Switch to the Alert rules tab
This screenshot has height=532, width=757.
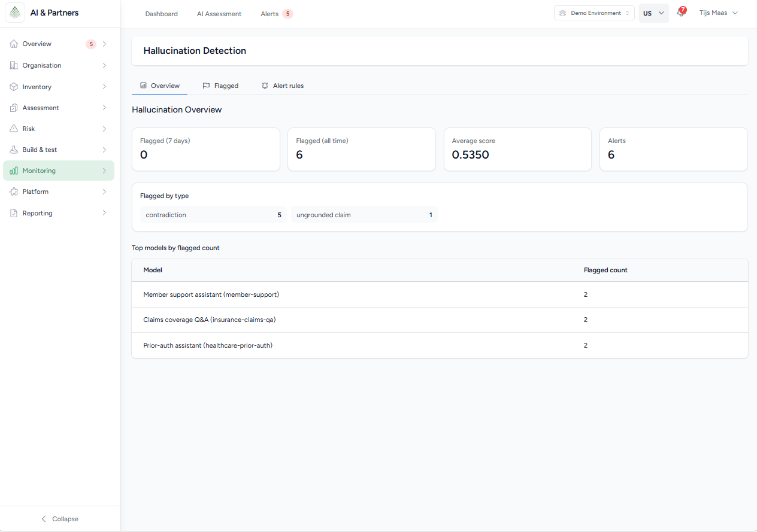pyautogui.click(x=283, y=86)
